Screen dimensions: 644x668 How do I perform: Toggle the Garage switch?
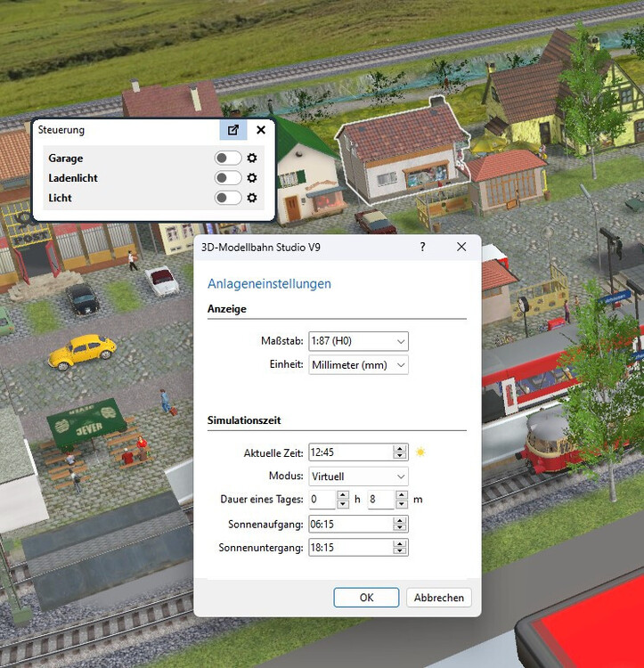(228, 159)
